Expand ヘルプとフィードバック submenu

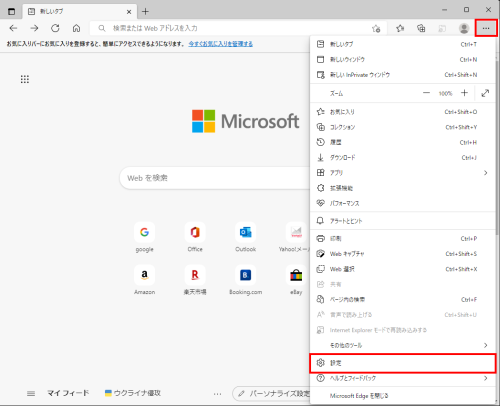pos(402,378)
